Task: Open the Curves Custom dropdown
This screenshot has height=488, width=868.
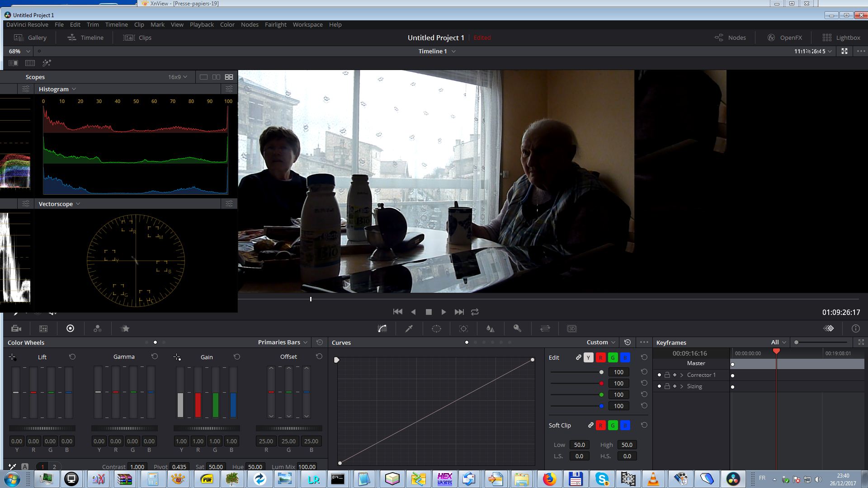Action: tap(601, 342)
